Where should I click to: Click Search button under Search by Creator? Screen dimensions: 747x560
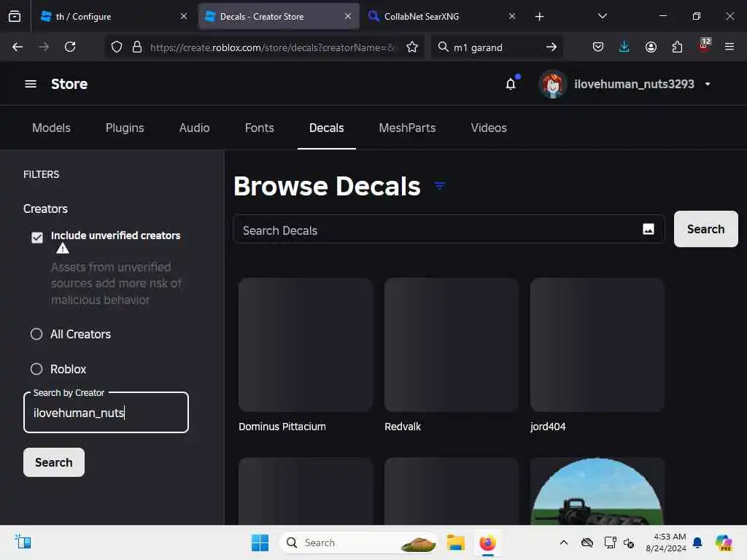[54, 462]
